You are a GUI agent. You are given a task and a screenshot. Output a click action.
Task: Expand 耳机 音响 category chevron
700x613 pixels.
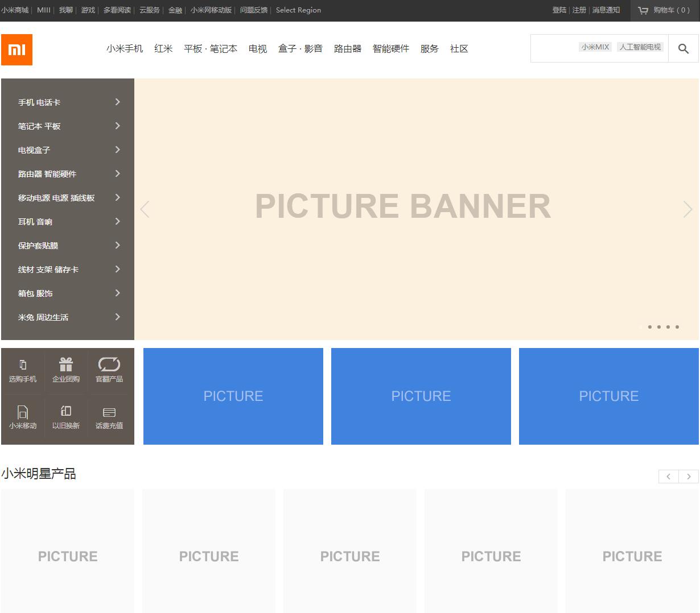coord(118,221)
